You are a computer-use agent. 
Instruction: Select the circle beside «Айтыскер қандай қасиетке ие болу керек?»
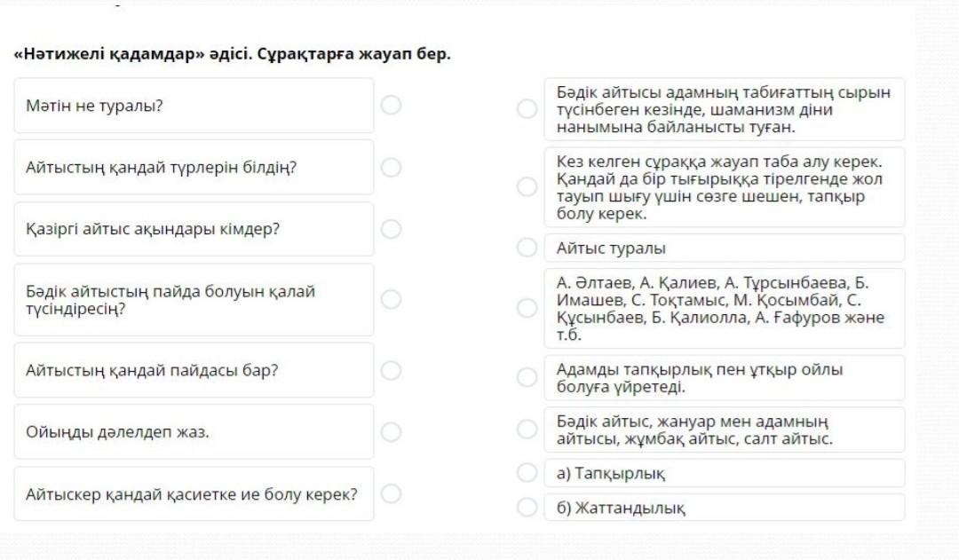click(391, 493)
